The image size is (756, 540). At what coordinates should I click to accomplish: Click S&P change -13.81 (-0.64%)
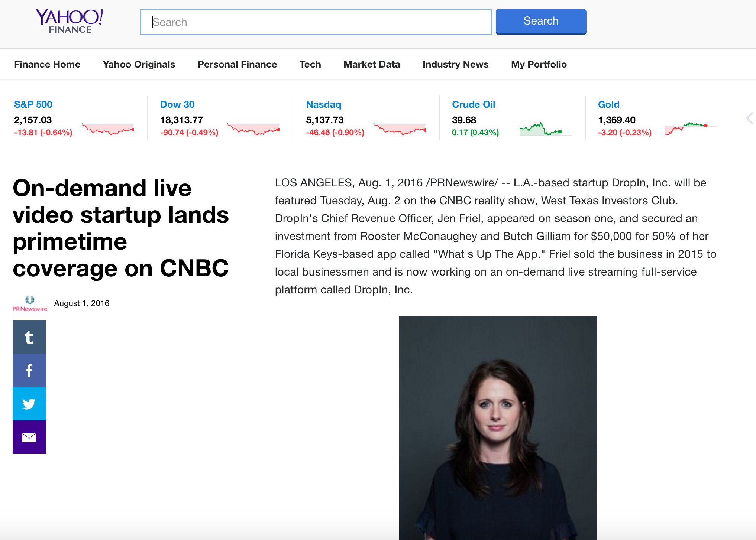43,132
